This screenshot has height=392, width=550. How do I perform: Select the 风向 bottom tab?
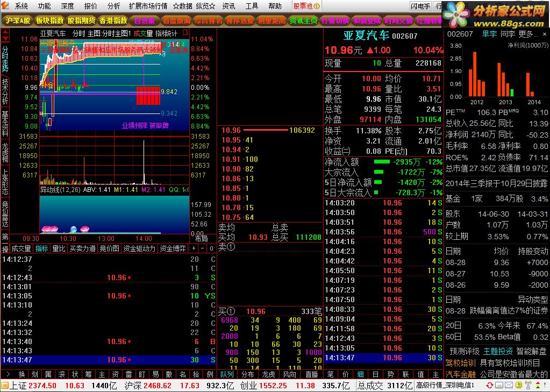coord(290,374)
